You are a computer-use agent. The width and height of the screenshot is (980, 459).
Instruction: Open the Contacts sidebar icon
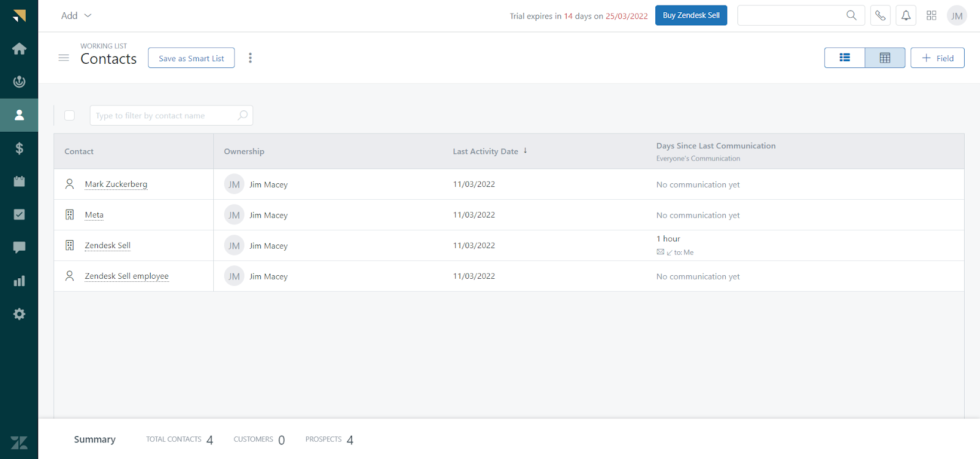point(19,115)
